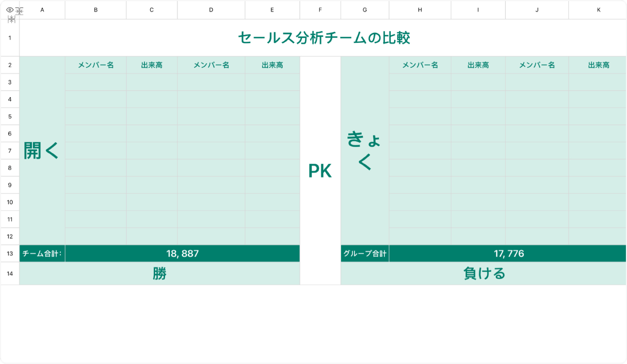
Task: Select row 6 header
Action: [x=10, y=133]
